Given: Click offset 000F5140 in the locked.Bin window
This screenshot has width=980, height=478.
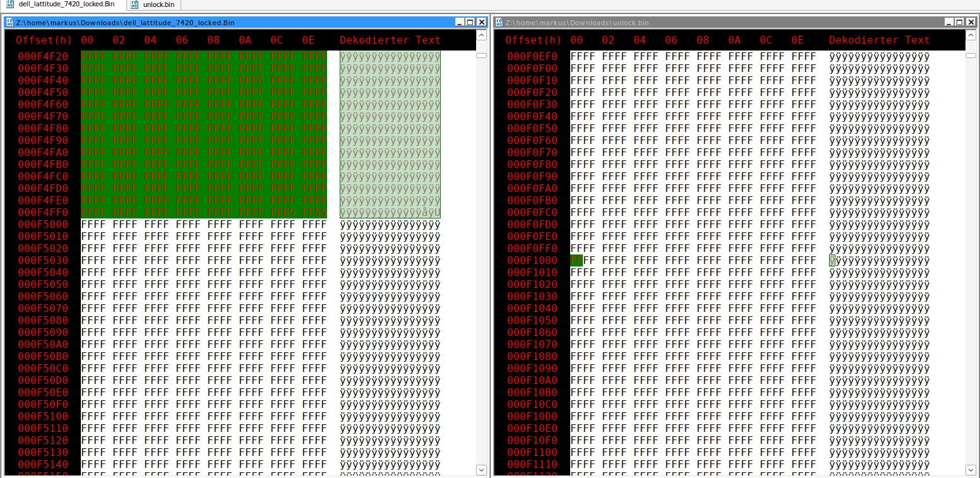Looking at the screenshot, I should [x=43, y=465].
